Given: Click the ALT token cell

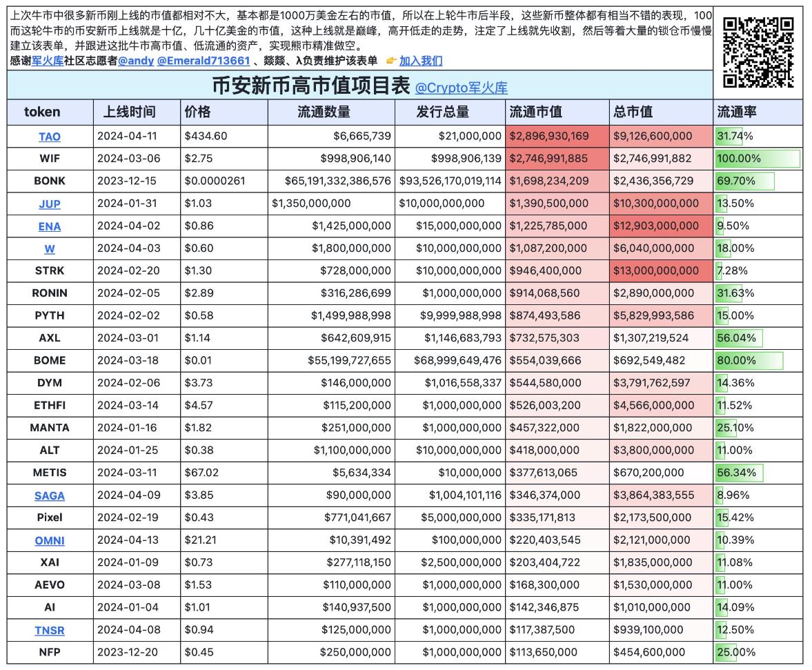Looking at the screenshot, I should coord(50,450).
